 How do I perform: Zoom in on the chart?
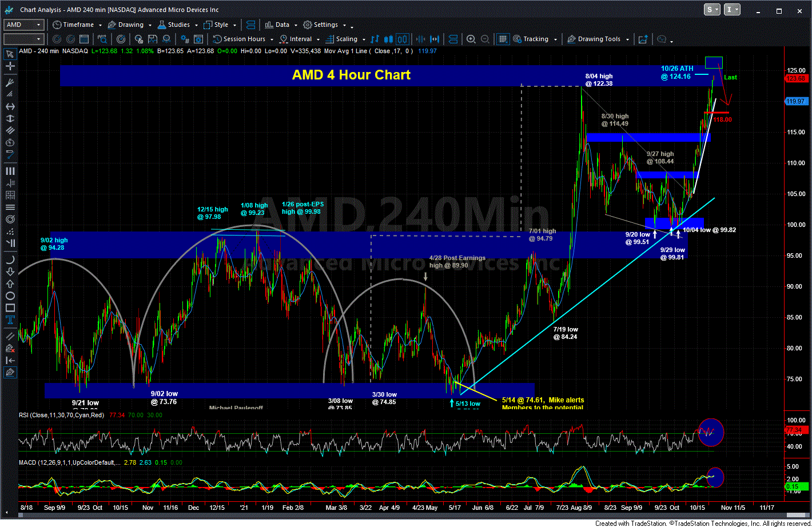point(471,39)
